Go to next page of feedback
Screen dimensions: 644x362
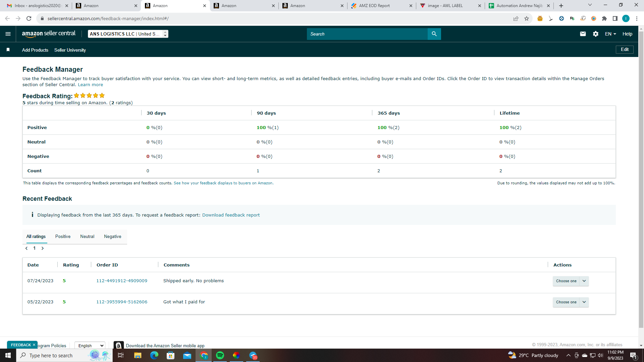[x=43, y=248]
